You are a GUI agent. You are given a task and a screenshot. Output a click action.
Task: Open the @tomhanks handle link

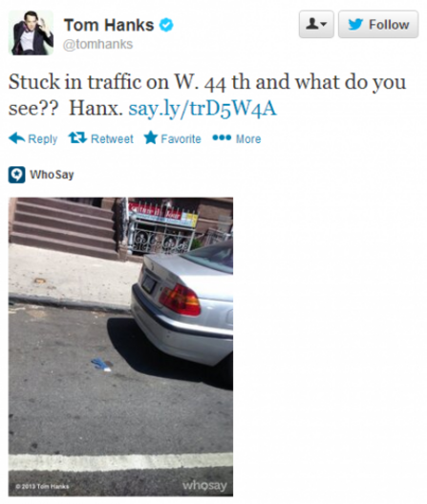click(97, 44)
